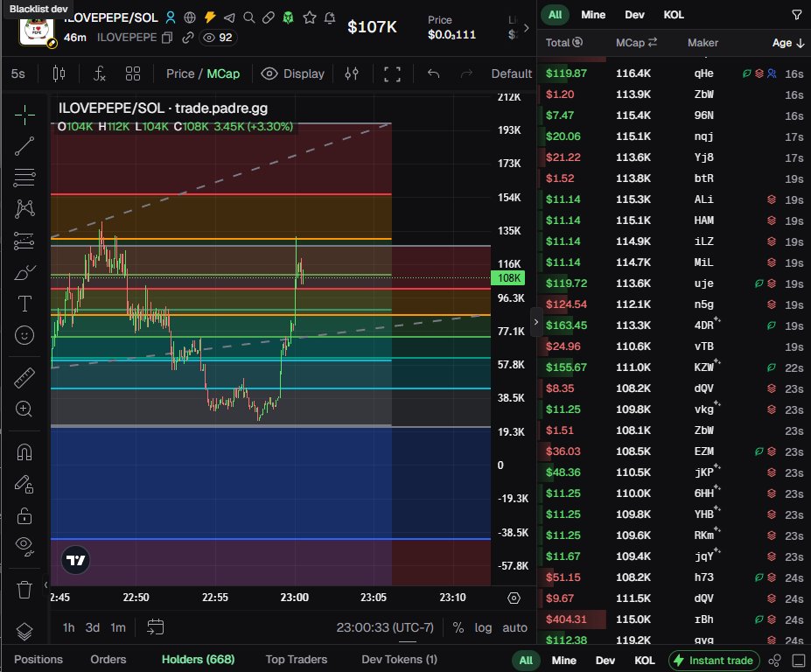Open the Fibonacci retracement tool
This screenshot has height=672, width=811.
(x=24, y=178)
